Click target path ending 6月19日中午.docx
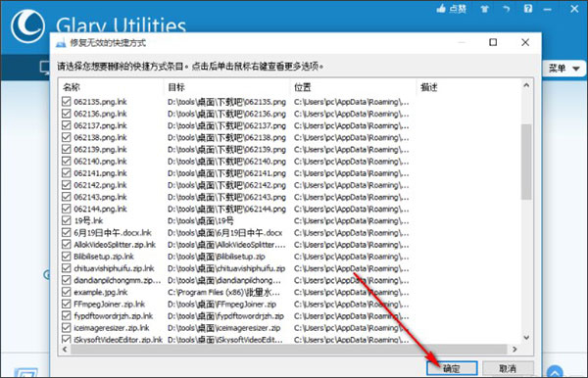Image resolution: width=588 pixels, height=378 pixels. (225, 233)
